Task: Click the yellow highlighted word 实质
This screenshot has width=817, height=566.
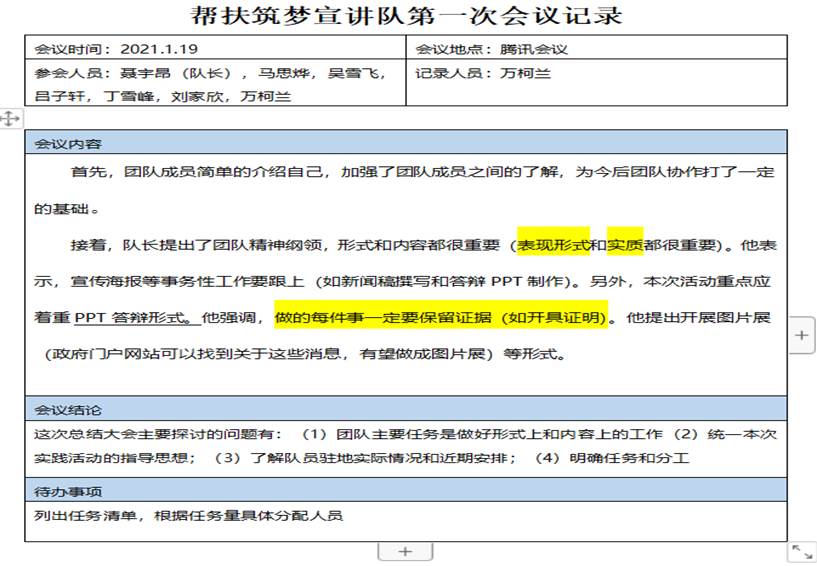Action: [625, 244]
